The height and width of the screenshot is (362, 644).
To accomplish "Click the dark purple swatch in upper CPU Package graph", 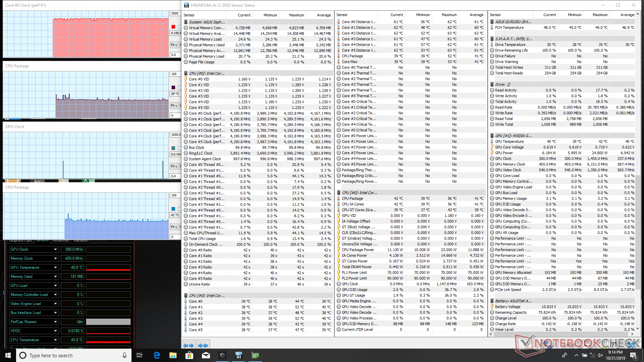I will click(x=173, y=87).
